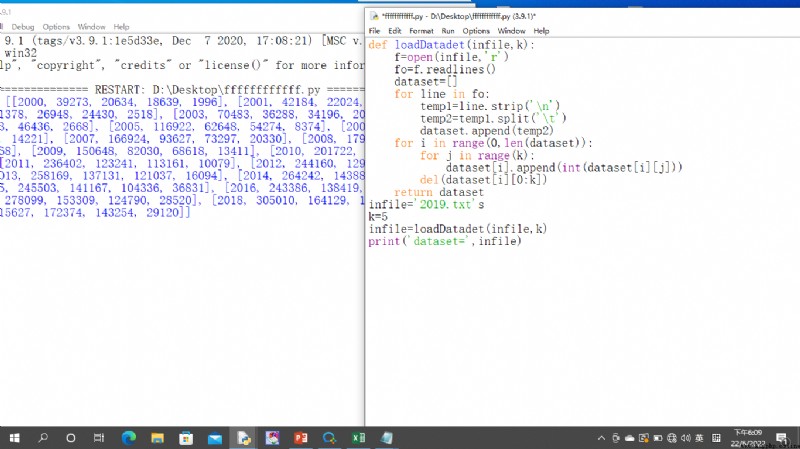Screen dimensions: 800x449
Task: Open Microsoft Store from the taskbar
Action: point(186,438)
